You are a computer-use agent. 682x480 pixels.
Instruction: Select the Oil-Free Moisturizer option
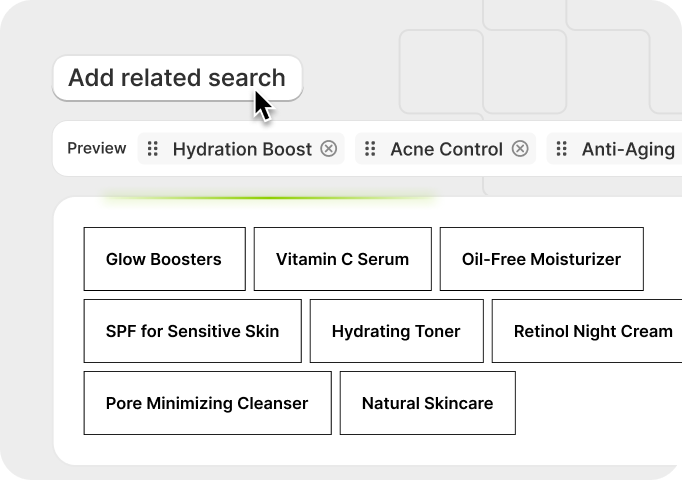coord(541,259)
